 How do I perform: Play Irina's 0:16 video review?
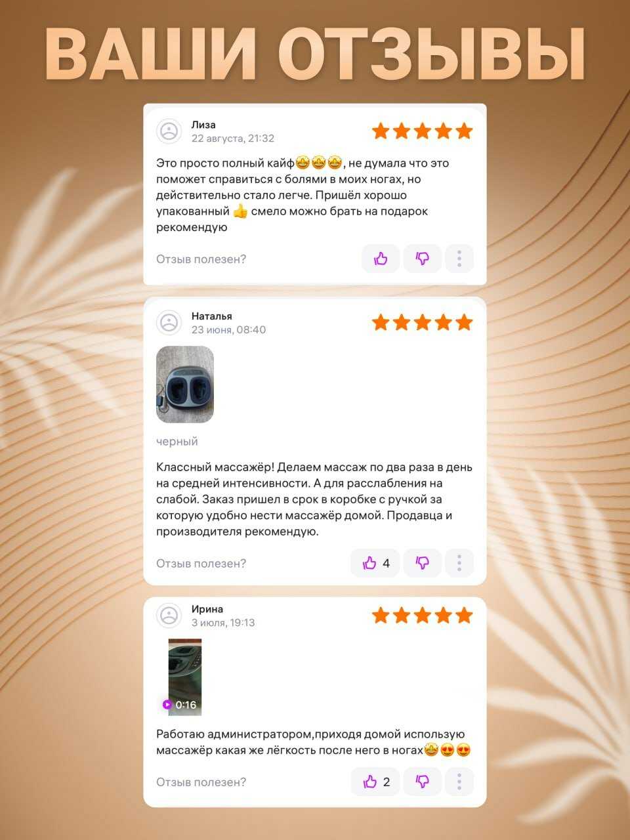(185, 677)
